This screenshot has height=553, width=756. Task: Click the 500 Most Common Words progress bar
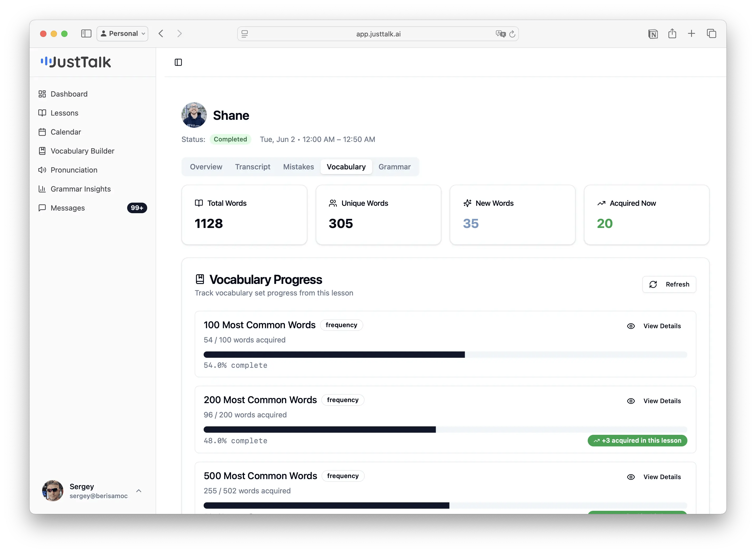446,506
